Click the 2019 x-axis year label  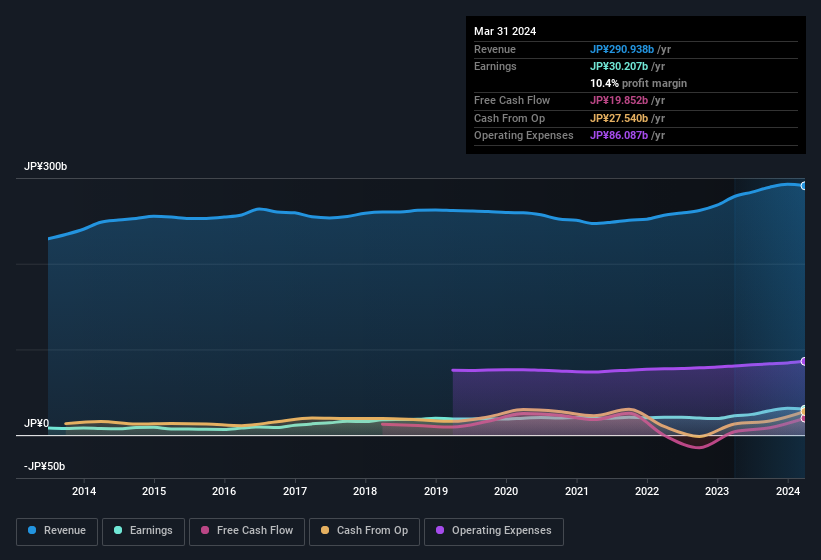pyautogui.click(x=436, y=491)
